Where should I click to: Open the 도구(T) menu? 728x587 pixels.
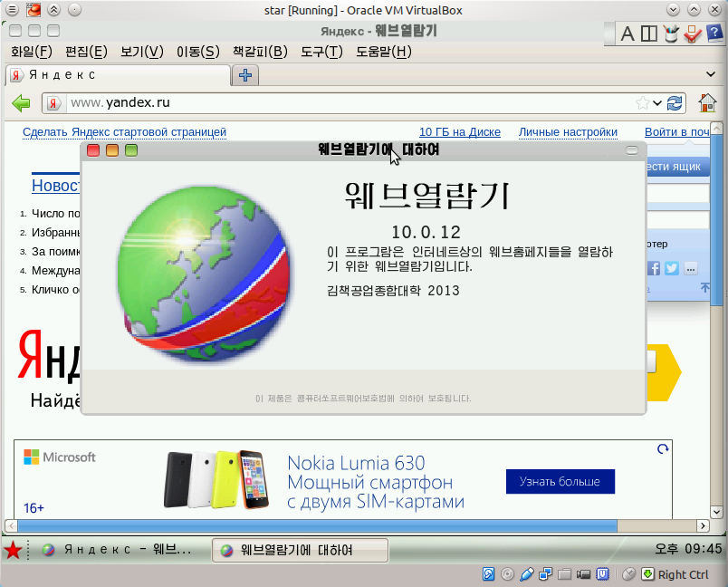pyautogui.click(x=321, y=52)
